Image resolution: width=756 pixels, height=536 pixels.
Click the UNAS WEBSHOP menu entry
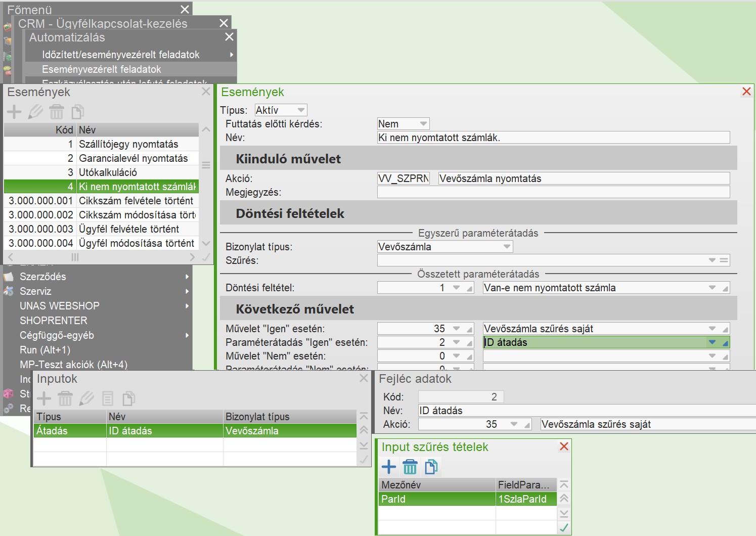60,306
